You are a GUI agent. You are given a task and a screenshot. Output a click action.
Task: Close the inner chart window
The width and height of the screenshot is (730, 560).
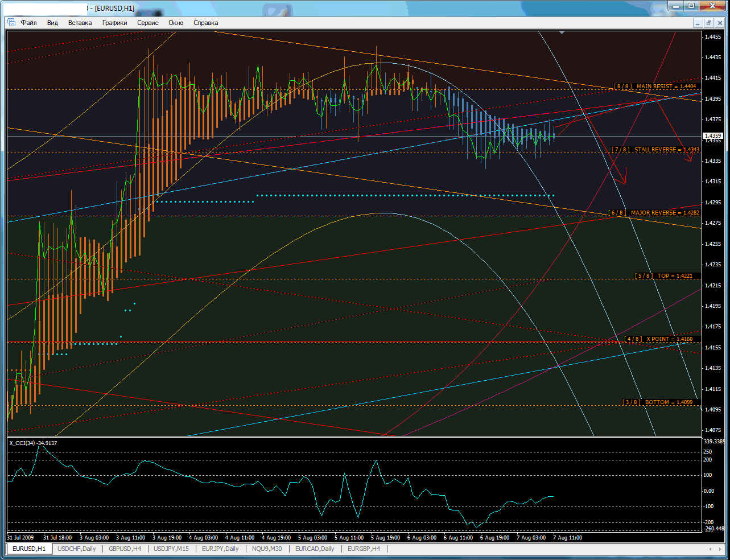click(720, 23)
